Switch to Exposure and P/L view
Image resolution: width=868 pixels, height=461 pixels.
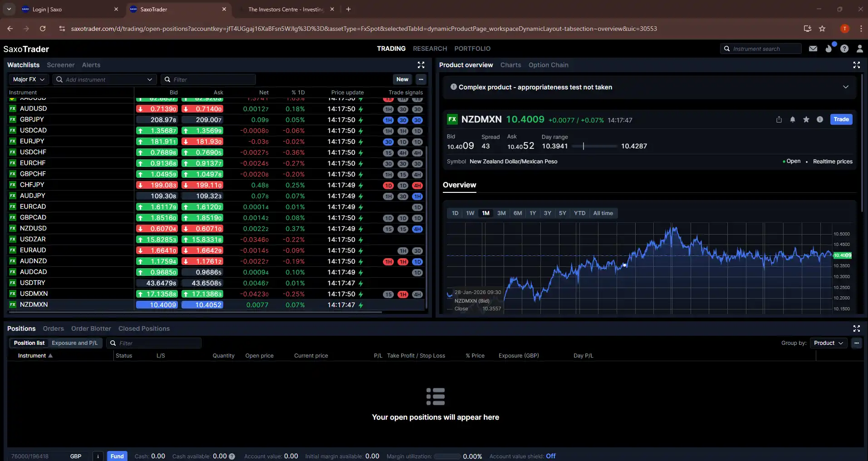pos(74,343)
